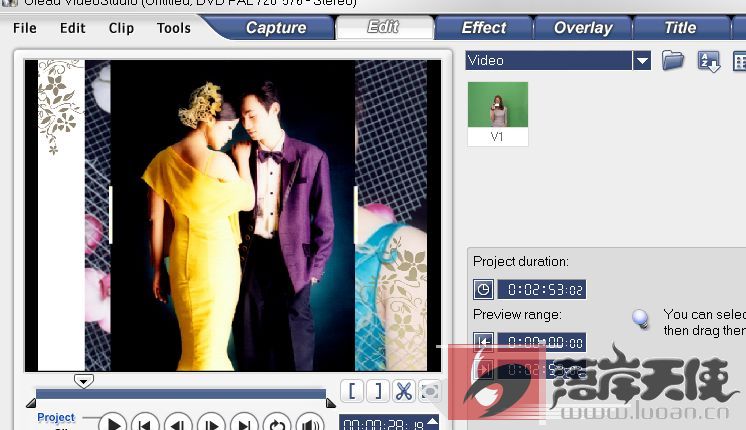
Task: Click the right trim handle
Action: [x=331, y=402]
